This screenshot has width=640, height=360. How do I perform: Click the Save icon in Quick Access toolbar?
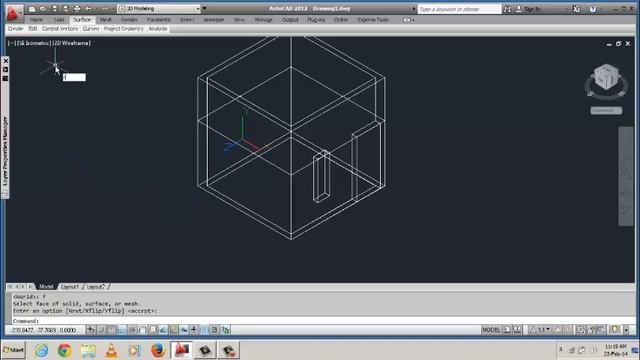[54, 9]
